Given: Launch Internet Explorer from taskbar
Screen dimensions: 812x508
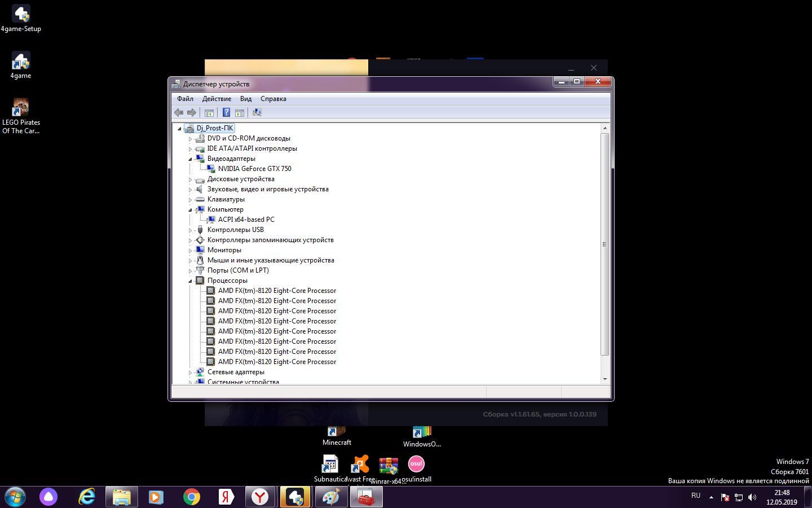Looking at the screenshot, I should click(87, 497).
